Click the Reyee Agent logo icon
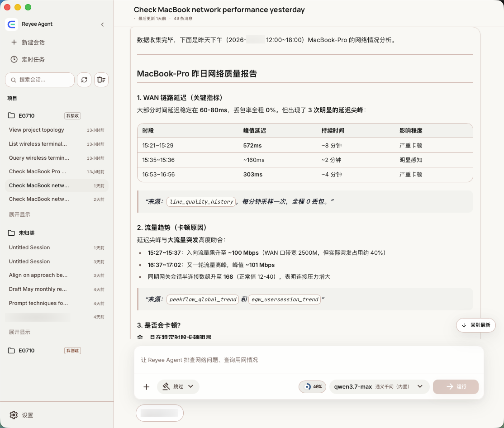Viewport: 504px width, 428px height. [x=12, y=24]
